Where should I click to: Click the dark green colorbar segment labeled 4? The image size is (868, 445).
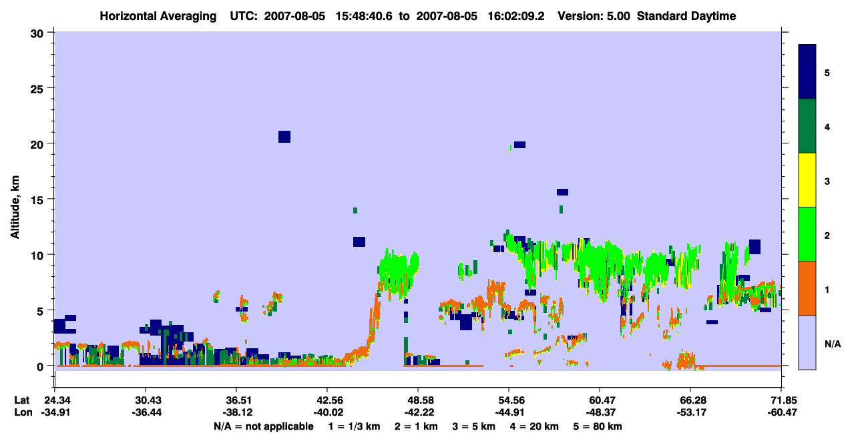(x=807, y=126)
